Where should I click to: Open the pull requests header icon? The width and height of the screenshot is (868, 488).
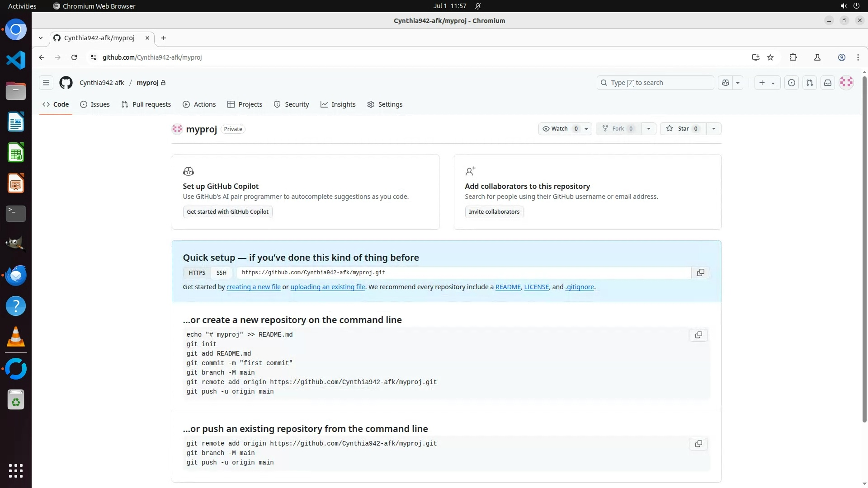click(809, 83)
